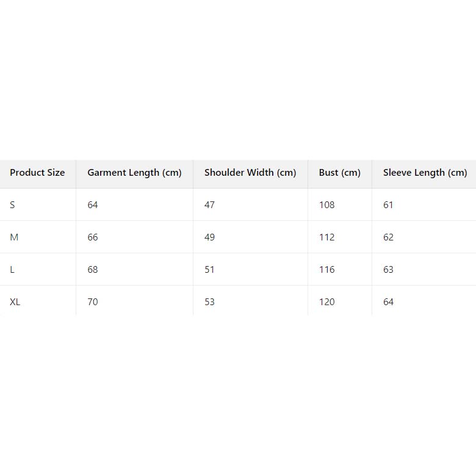Viewport: 476px width, 476px height.
Task: Click bust value 108 for size S
Action: (x=326, y=205)
